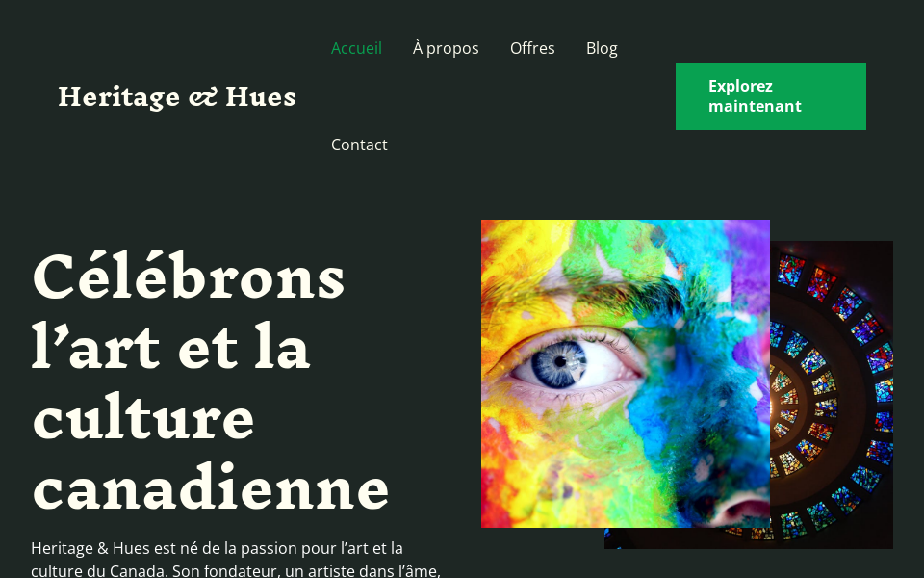Open the Contact navigation link
Viewport: 924px width, 578px height.
click(359, 144)
